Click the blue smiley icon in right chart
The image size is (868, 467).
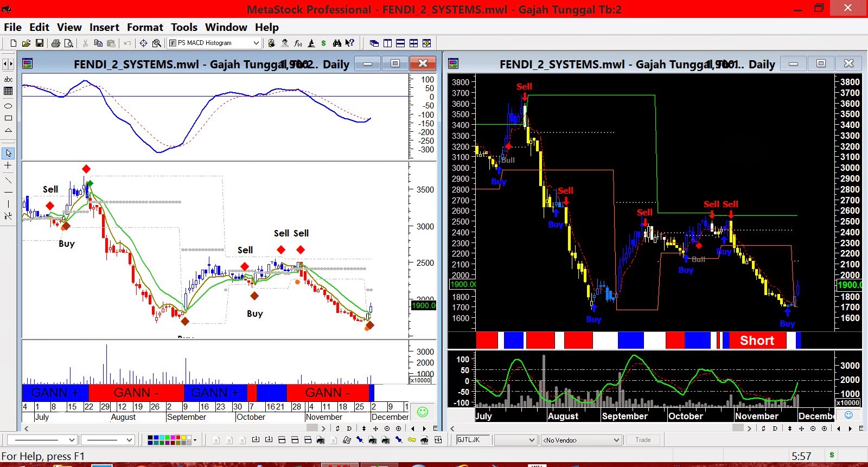[x=849, y=415]
